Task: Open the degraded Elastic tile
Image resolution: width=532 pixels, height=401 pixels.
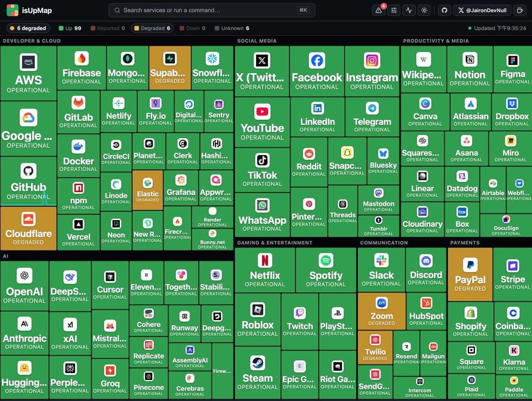Action: 148,190
